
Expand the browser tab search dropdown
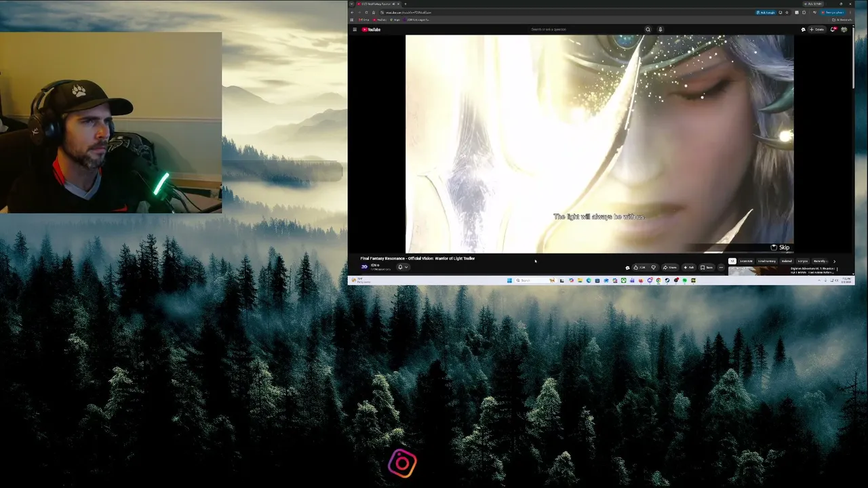click(351, 4)
